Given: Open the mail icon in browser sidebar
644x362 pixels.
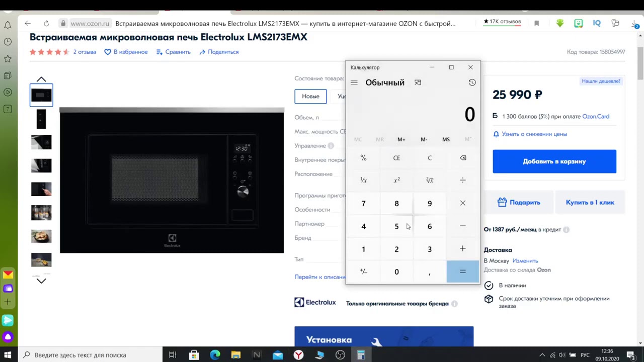Looking at the screenshot, I should click(8, 275).
